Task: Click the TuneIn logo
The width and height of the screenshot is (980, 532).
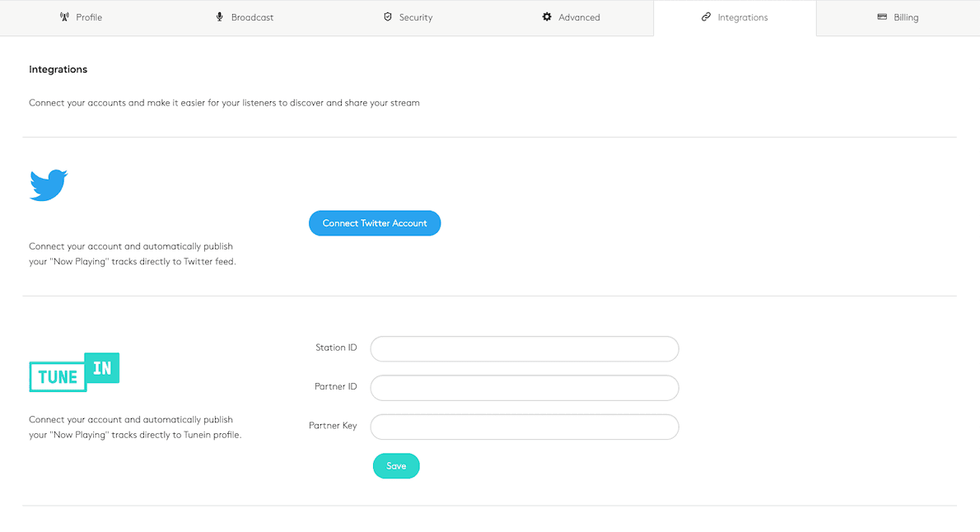Action: (x=74, y=372)
